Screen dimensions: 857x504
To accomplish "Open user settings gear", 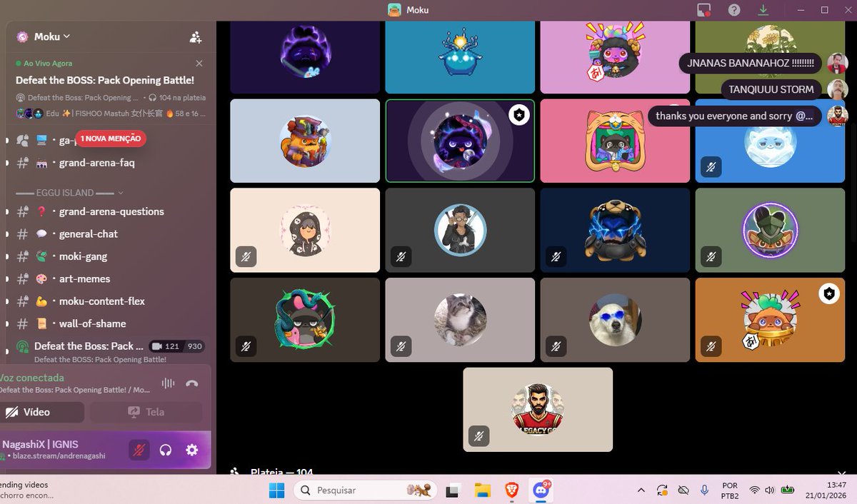I will click(191, 450).
